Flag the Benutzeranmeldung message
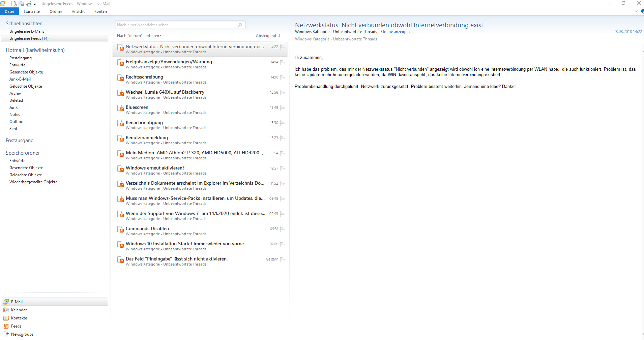 283,138
